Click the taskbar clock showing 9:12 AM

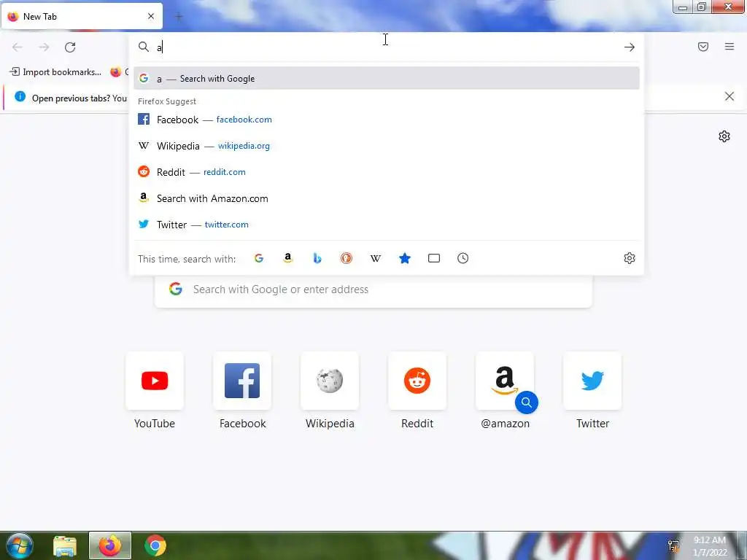tap(710, 546)
